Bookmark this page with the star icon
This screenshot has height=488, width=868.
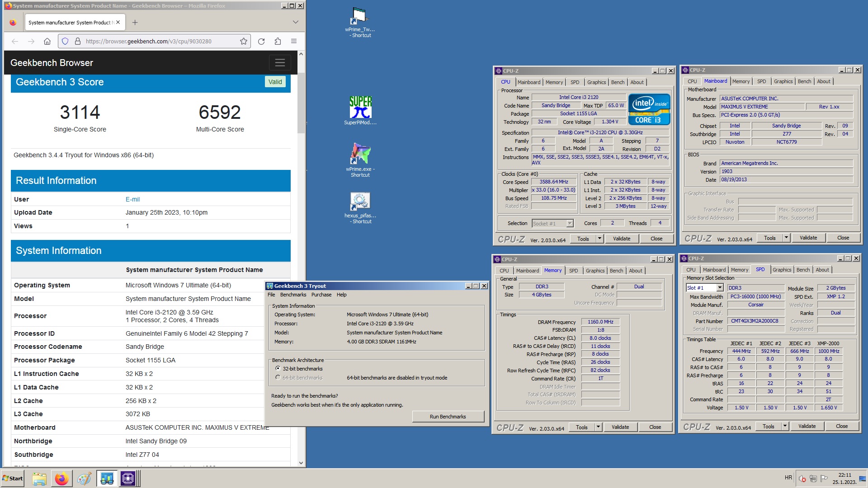point(244,41)
